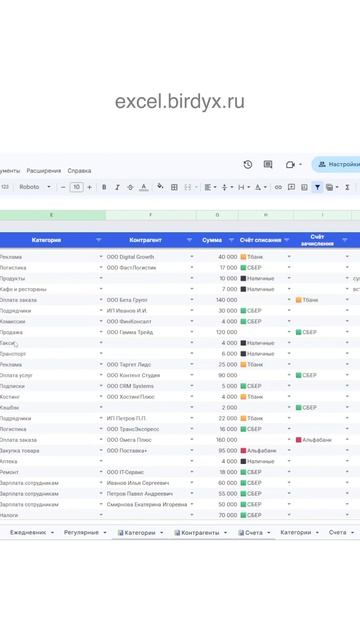Image resolution: width=360 pixels, height=640 pixels.
Task: Open the Справка menu
Action: click(79, 171)
